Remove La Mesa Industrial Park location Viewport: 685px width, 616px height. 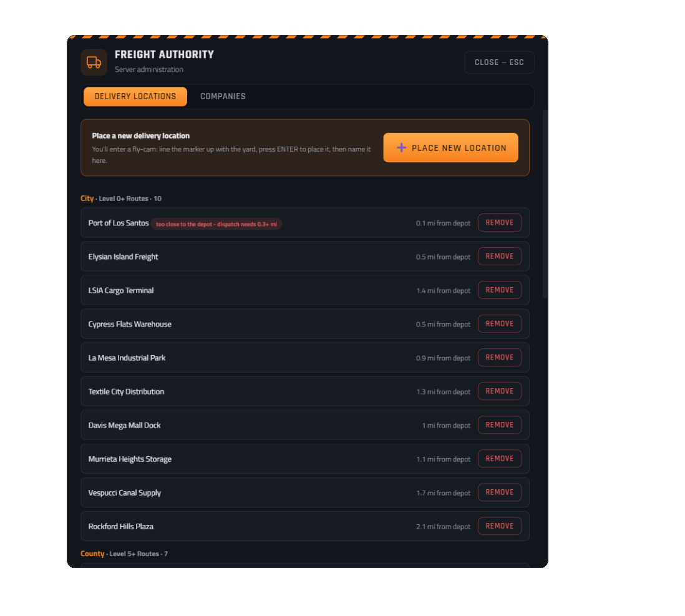499,357
